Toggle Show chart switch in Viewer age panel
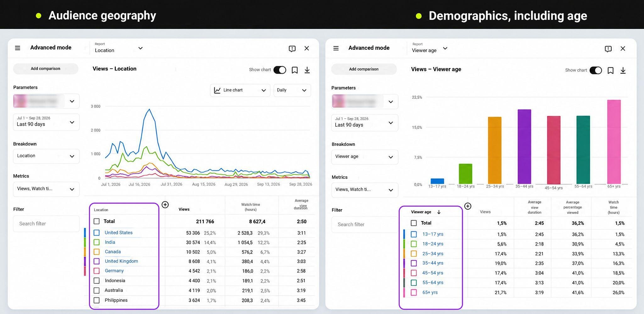The image size is (644, 314). (596, 71)
